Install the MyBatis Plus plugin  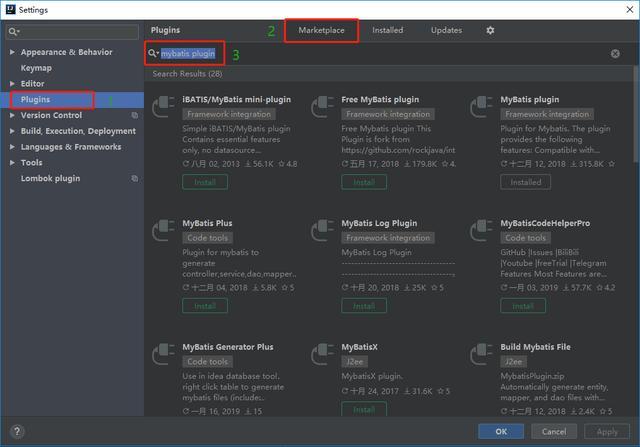205,306
